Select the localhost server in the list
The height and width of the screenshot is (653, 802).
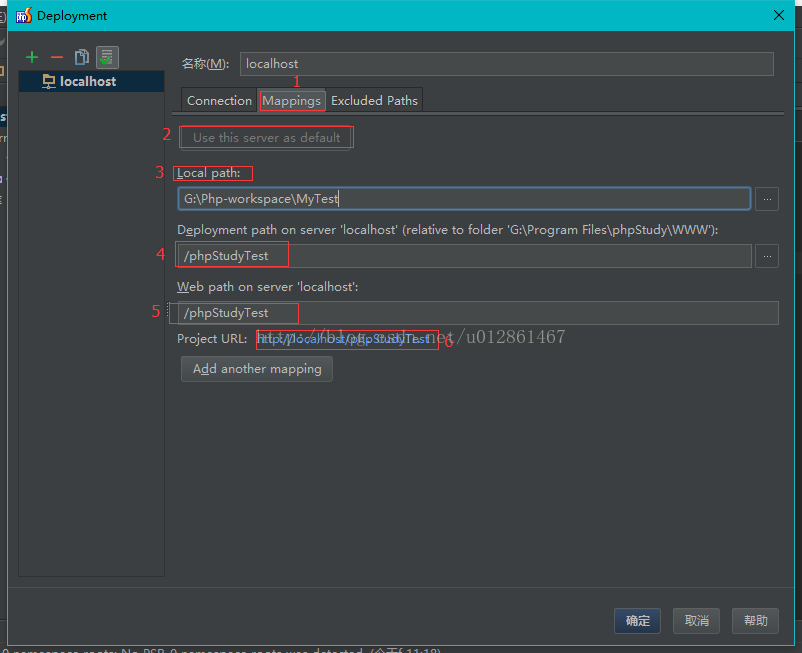tap(87, 82)
